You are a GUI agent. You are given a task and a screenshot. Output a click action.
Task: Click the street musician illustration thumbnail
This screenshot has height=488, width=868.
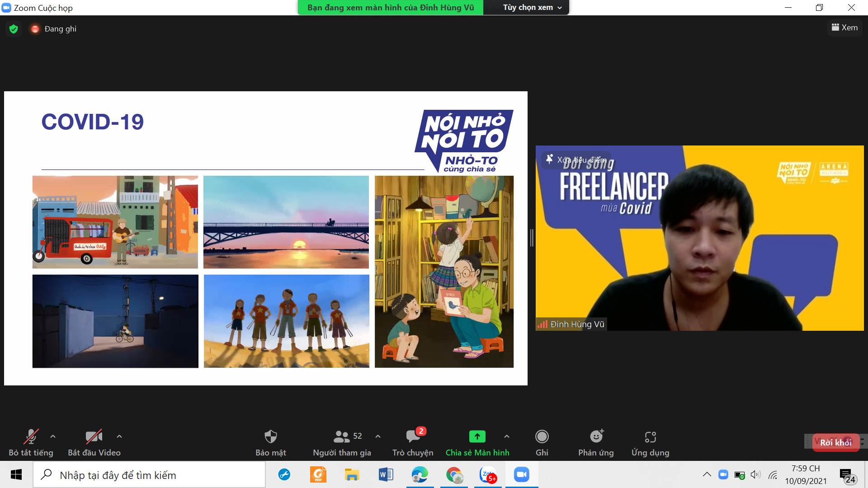coord(115,222)
